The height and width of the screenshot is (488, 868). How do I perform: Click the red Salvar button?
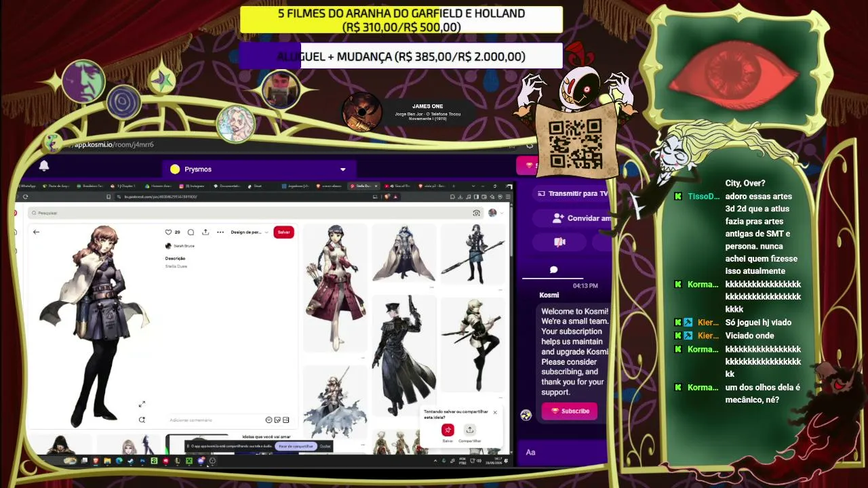point(283,232)
